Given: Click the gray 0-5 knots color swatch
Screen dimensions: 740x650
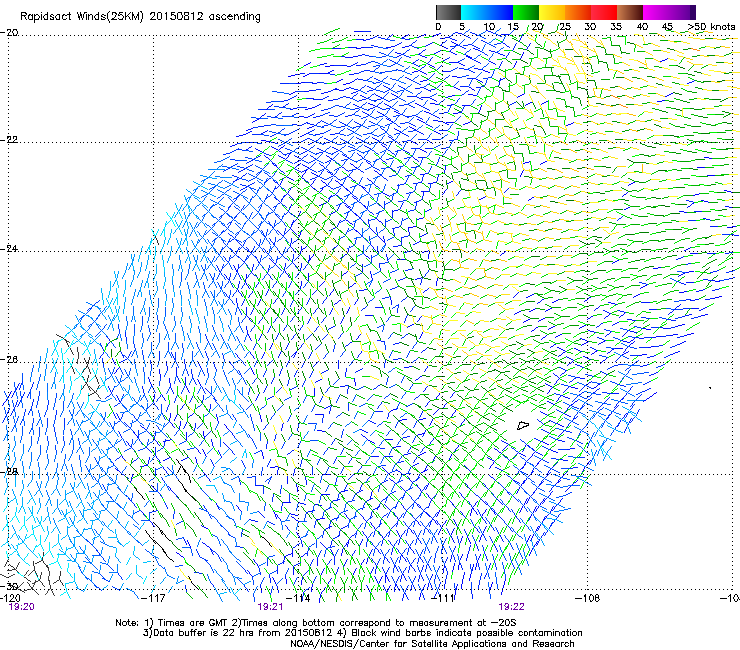Looking at the screenshot, I should 448,12.
